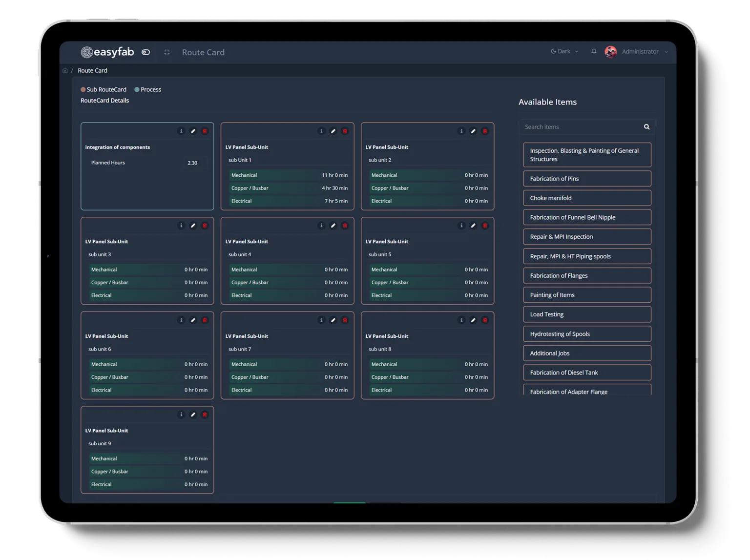Edit the sub unit 9 card
Screen dimensions: 750x560
(193, 415)
